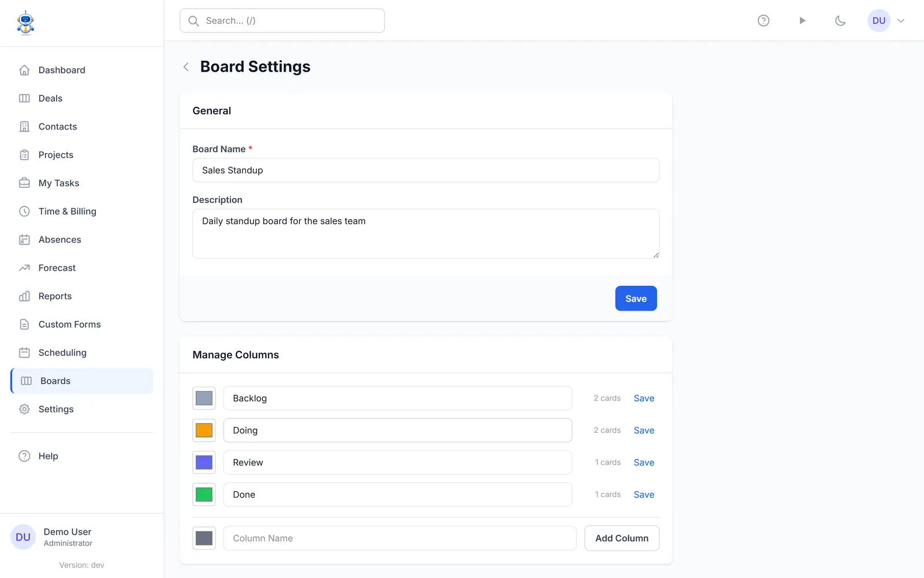Save the Review column

tap(644, 462)
